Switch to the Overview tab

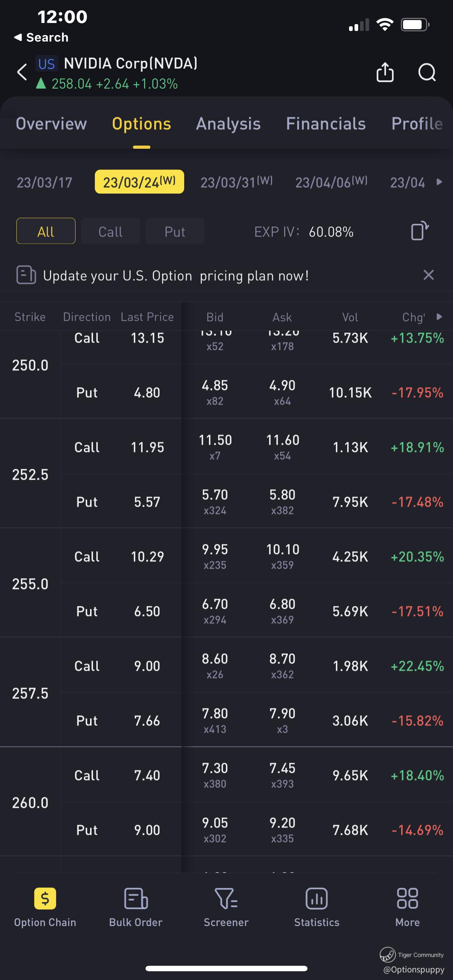click(51, 124)
